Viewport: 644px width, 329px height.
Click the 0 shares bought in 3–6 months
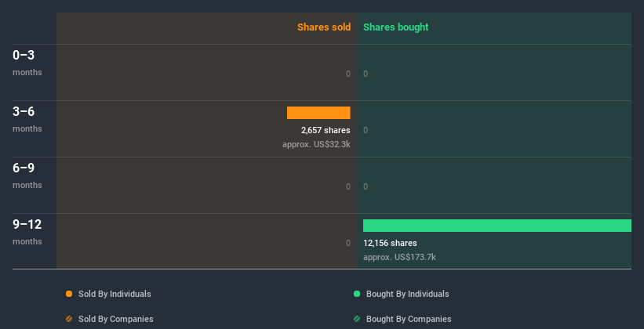[366, 130]
